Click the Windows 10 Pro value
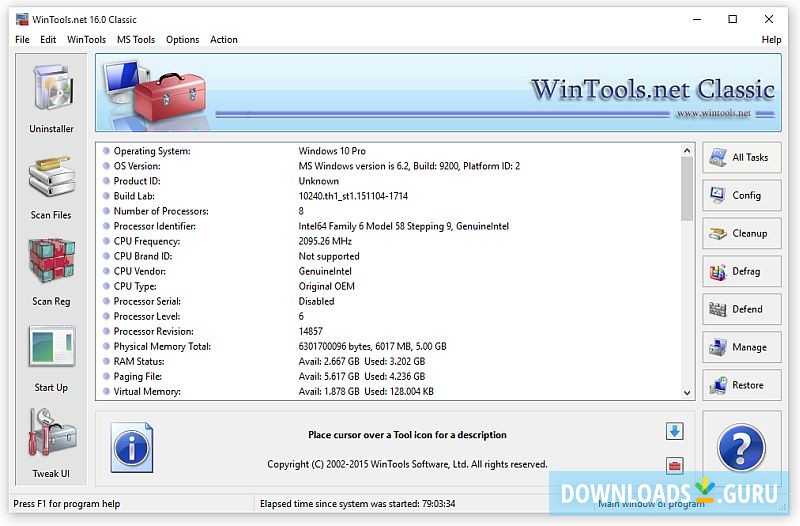Screen dimensions: 800x526 tap(332, 151)
